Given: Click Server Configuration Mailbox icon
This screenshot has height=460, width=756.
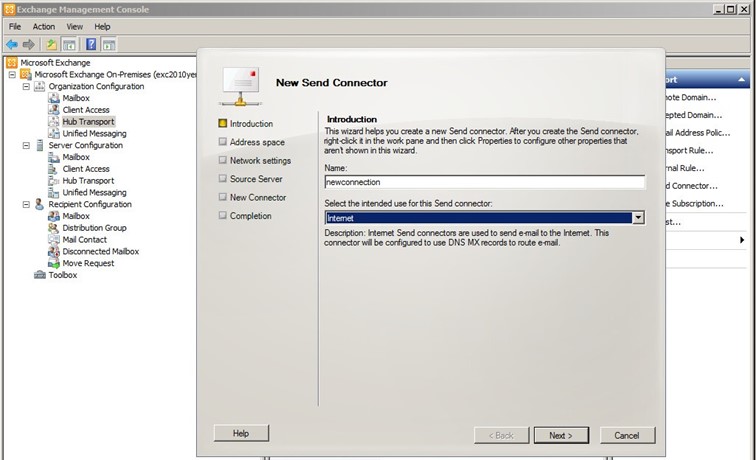Looking at the screenshot, I should (x=54, y=157).
